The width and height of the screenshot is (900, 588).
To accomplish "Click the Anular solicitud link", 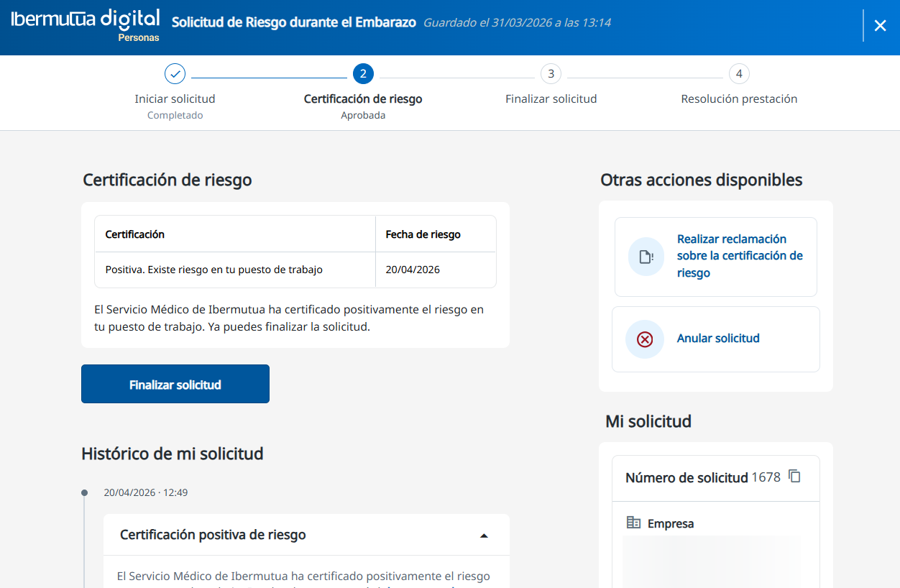I will pyautogui.click(x=718, y=339).
